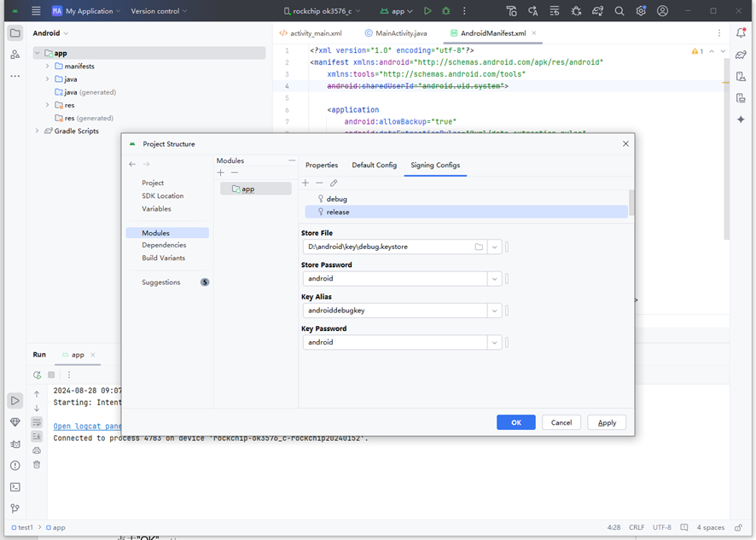Open the Key Alias dropdown
This screenshot has height=540, width=756.
[x=495, y=311]
